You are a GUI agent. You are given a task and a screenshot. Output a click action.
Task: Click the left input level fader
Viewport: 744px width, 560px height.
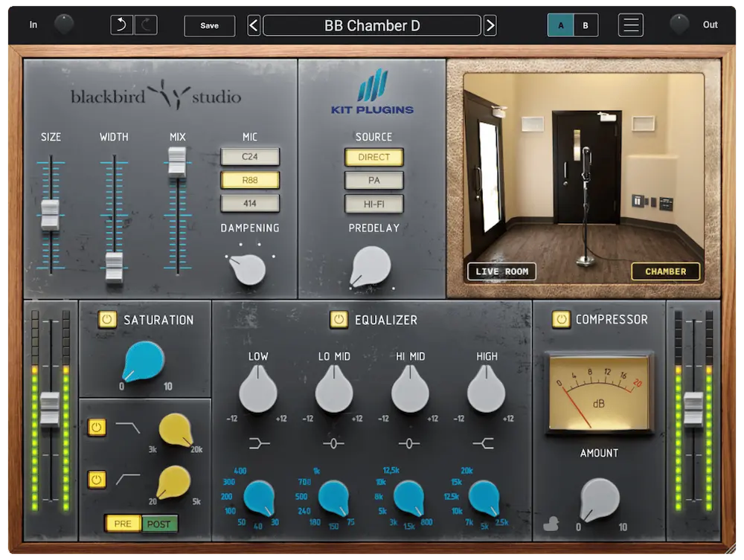[x=50, y=408]
